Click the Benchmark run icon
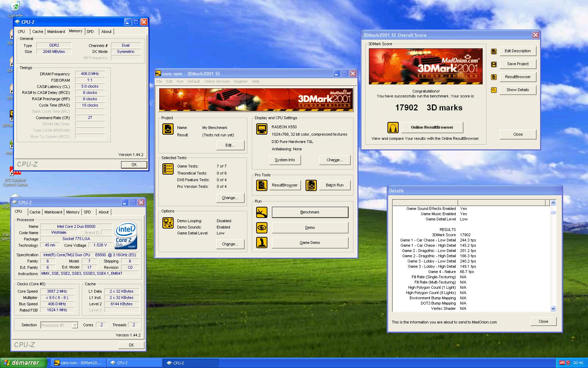 point(262,212)
